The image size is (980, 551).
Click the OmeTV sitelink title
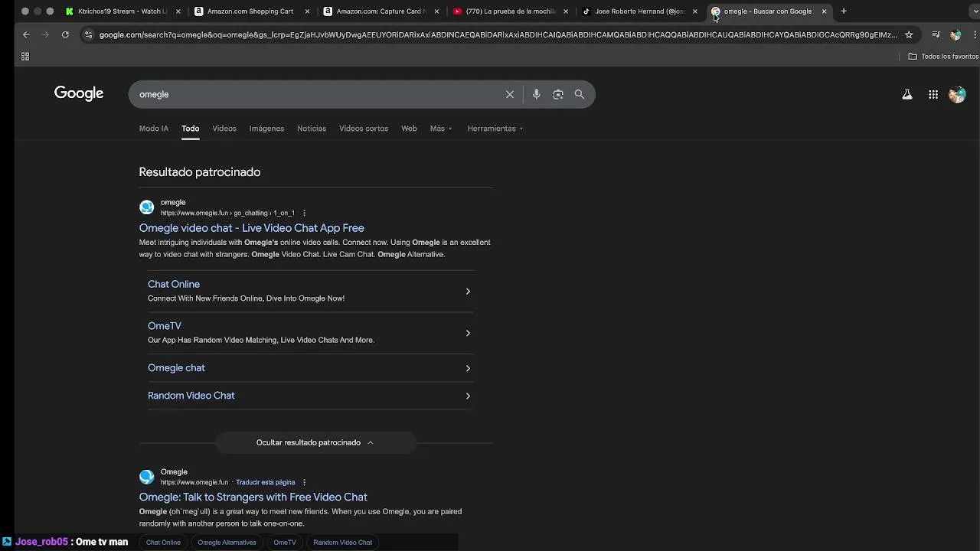tap(165, 326)
